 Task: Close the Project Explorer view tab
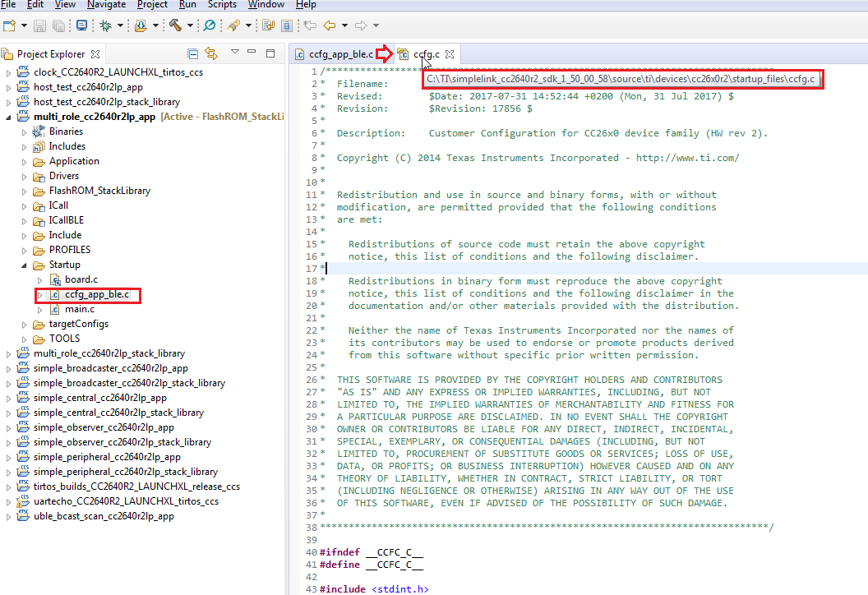(95, 54)
